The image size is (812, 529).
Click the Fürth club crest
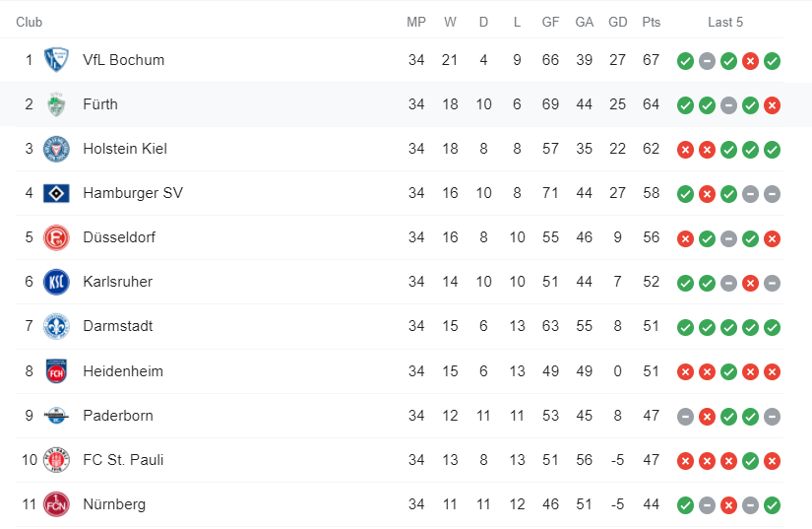56,104
